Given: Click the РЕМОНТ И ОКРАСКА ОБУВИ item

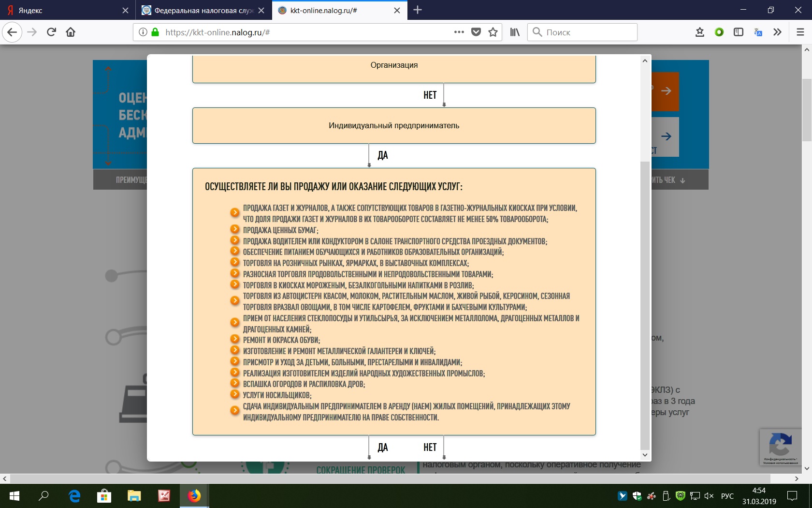Looking at the screenshot, I should tap(281, 340).
